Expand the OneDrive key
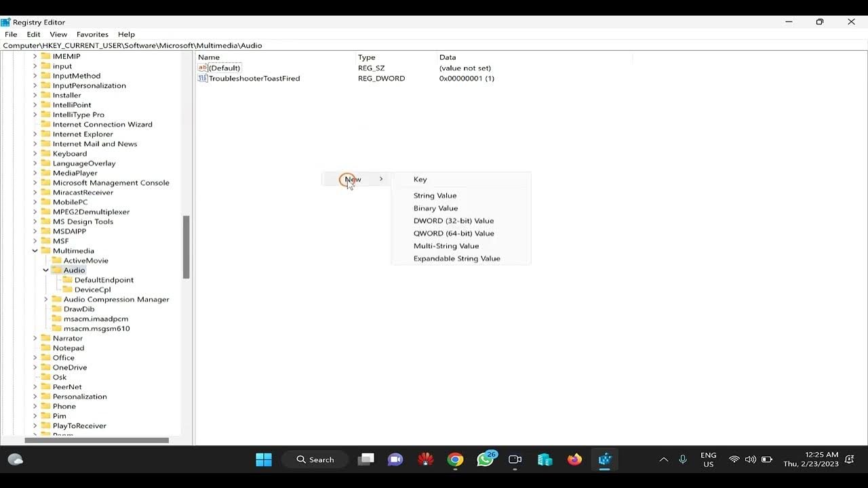Image resolution: width=868 pixels, height=488 pixels. tap(35, 367)
